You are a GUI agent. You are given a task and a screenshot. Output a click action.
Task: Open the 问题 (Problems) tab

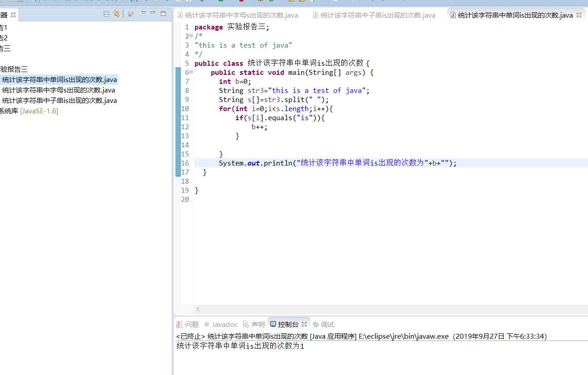click(188, 324)
